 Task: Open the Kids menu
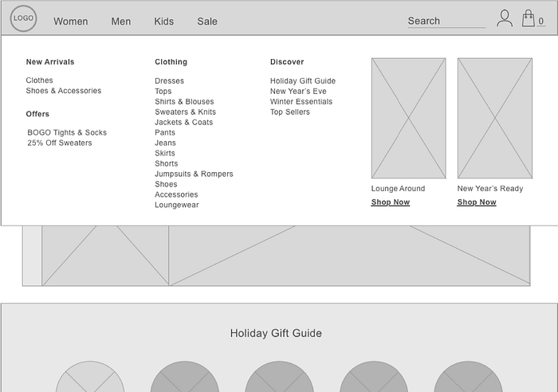tap(164, 22)
